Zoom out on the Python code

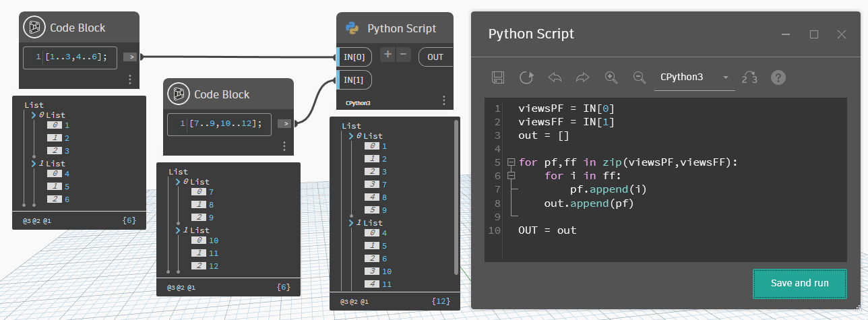point(640,77)
